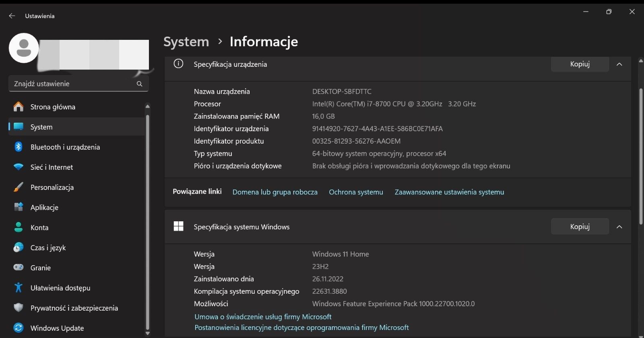Click the search magnifier icon

click(x=139, y=84)
